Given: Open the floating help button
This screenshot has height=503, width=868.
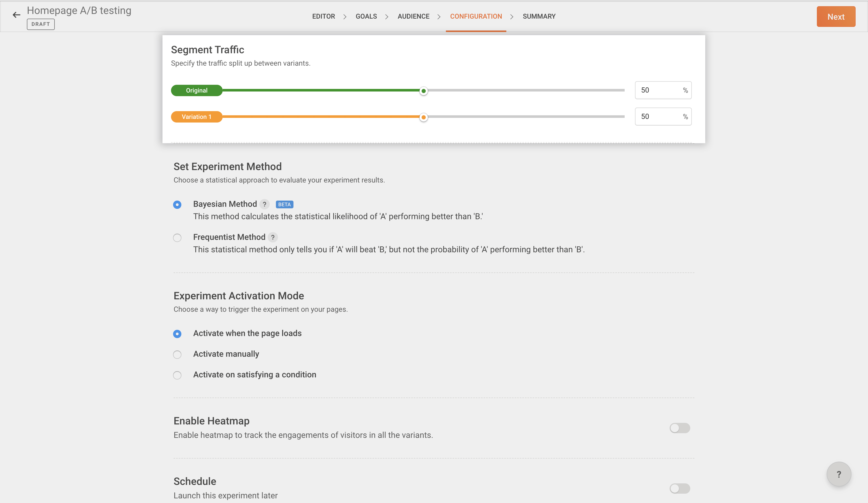Looking at the screenshot, I should [839, 474].
